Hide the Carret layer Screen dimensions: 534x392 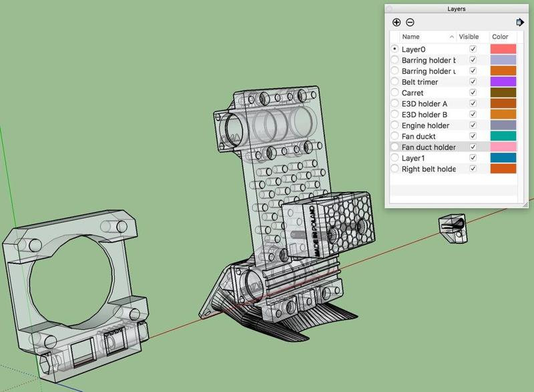point(473,93)
